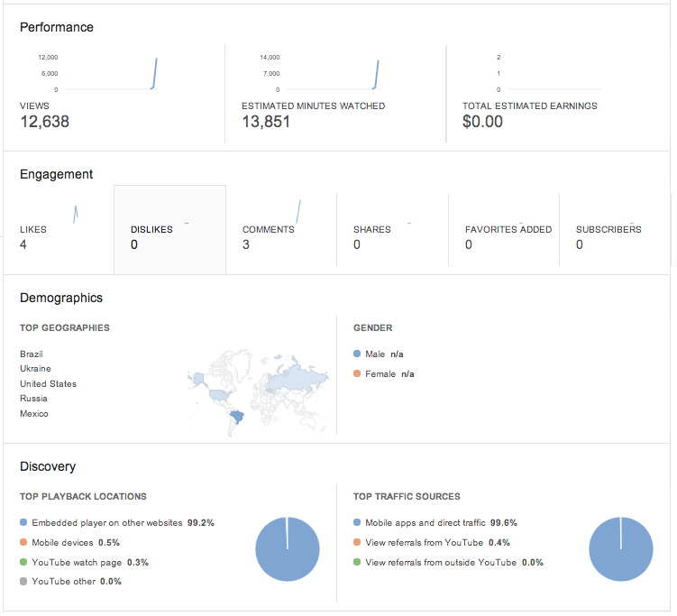Image resolution: width=677 pixels, height=616 pixels.
Task: Click the green YouTube watch page dot
Action: 23,562
